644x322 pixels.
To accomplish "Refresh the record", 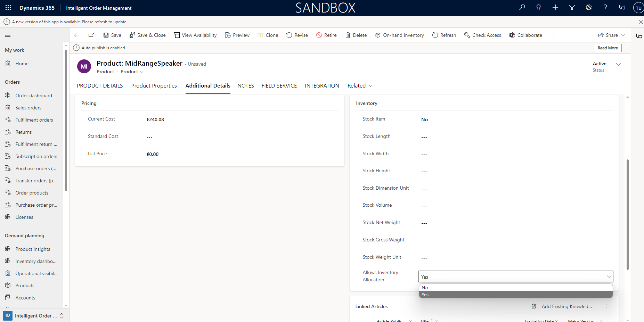I will (444, 35).
